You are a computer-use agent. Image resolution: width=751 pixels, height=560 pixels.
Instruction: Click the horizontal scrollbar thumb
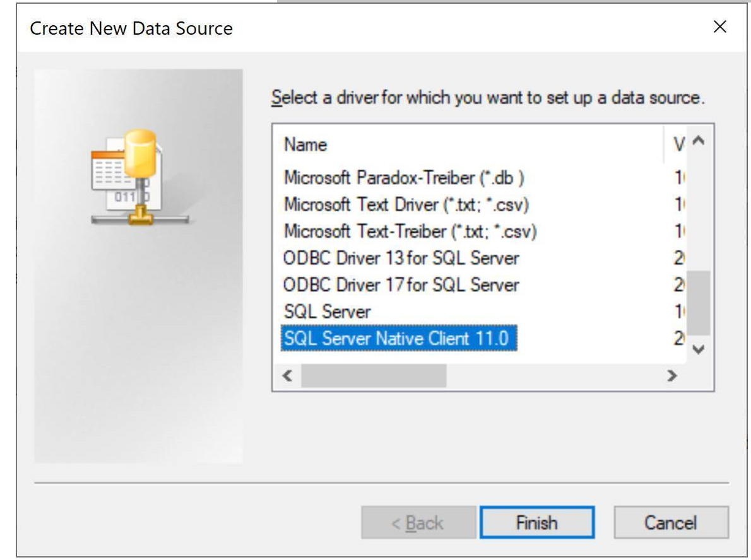click(374, 376)
